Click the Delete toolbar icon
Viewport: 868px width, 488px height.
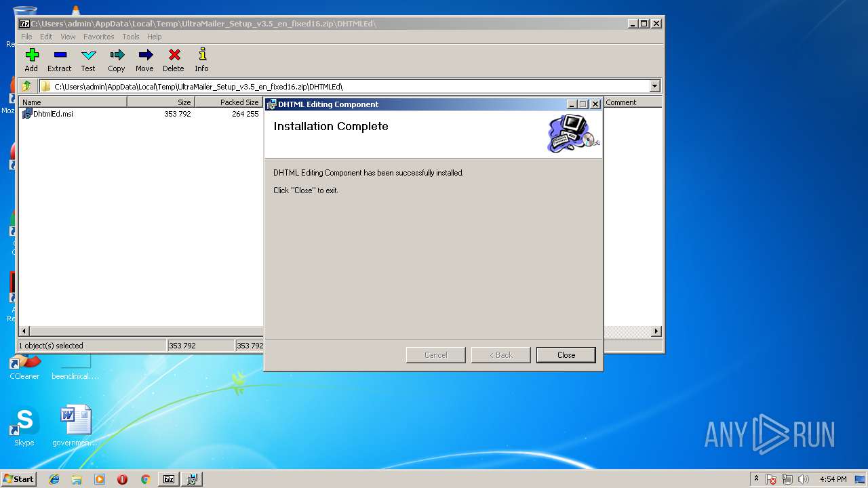(x=174, y=60)
